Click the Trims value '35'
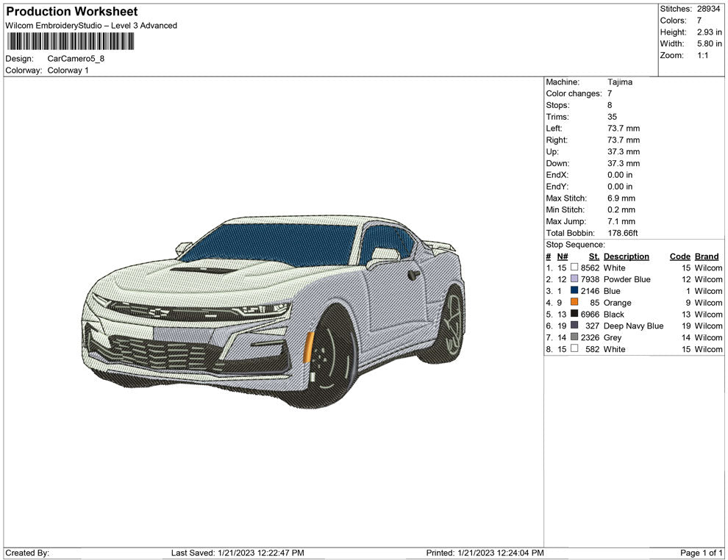The height and width of the screenshot is (560, 728). [612, 117]
